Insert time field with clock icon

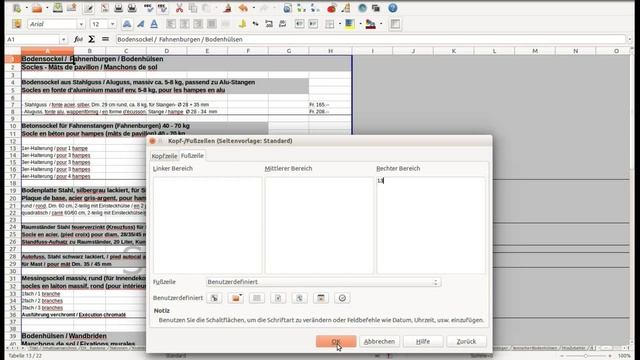[342, 298]
